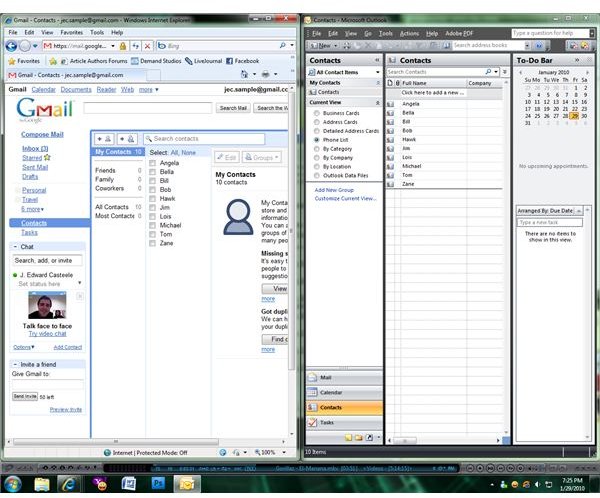Check the Bob contact checkbox in Gmail

point(152,189)
